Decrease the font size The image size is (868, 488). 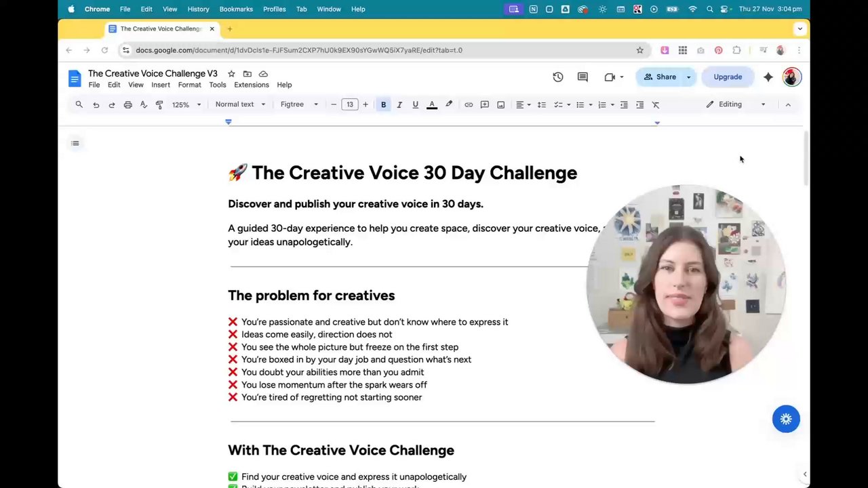coord(334,104)
